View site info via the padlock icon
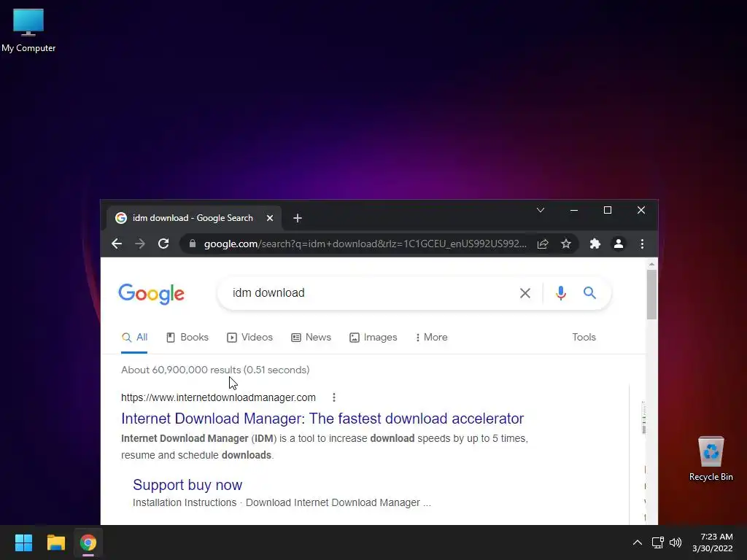Screen dimensions: 747x560 click(193, 244)
